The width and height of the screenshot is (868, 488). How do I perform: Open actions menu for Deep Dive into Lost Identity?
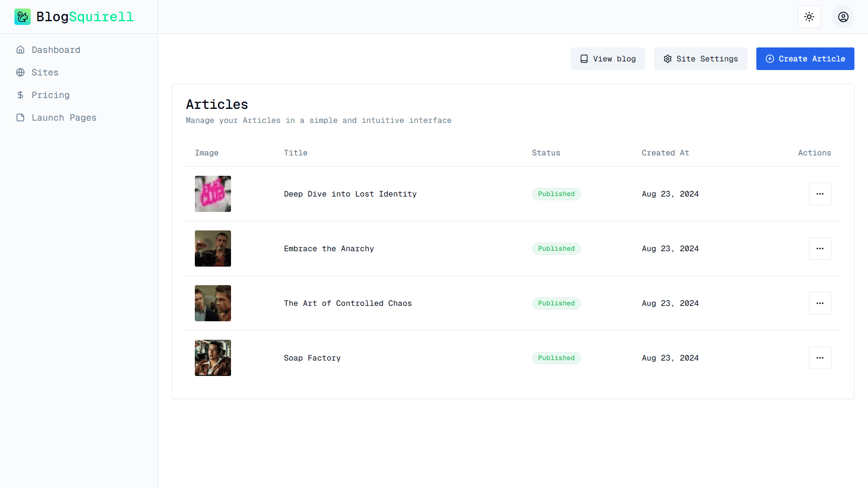click(x=820, y=194)
